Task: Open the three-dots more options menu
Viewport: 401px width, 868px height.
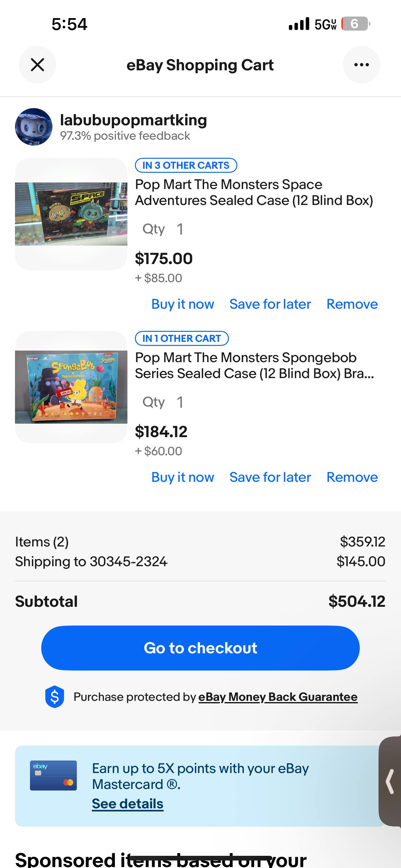Action: pos(361,65)
